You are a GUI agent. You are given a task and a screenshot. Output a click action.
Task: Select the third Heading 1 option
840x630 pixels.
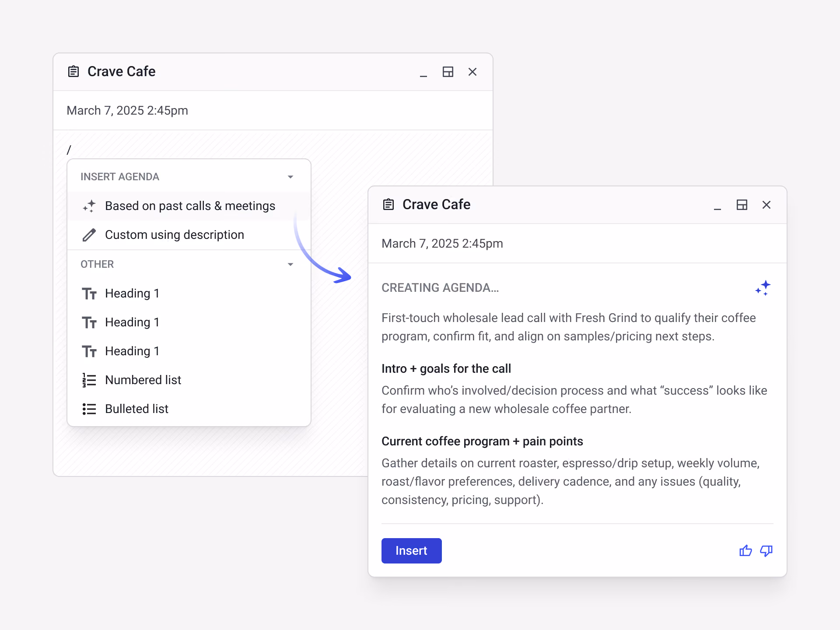click(x=189, y=351)
